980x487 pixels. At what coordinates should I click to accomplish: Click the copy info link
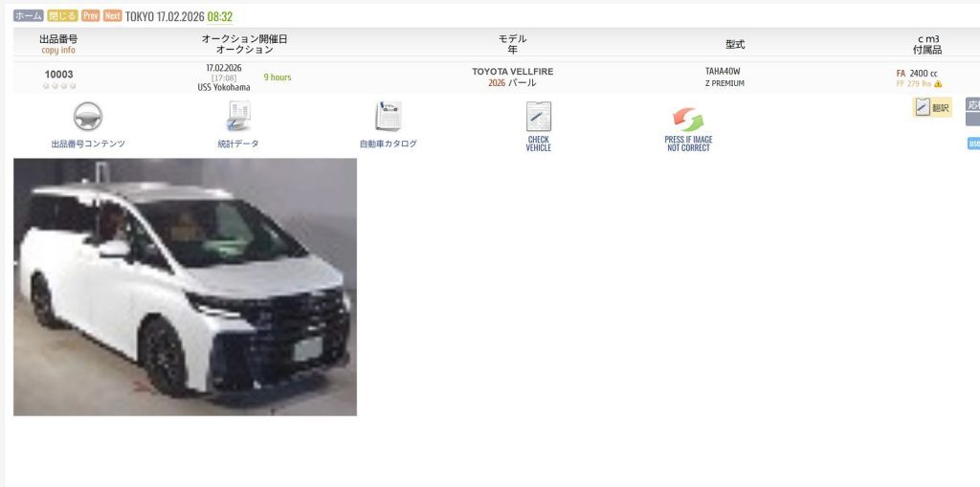(x=58, y=50)
